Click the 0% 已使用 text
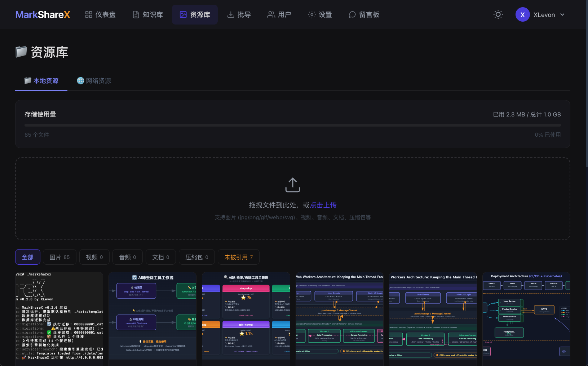This screenshot has width=588, height=366. [x=548, y=135]
